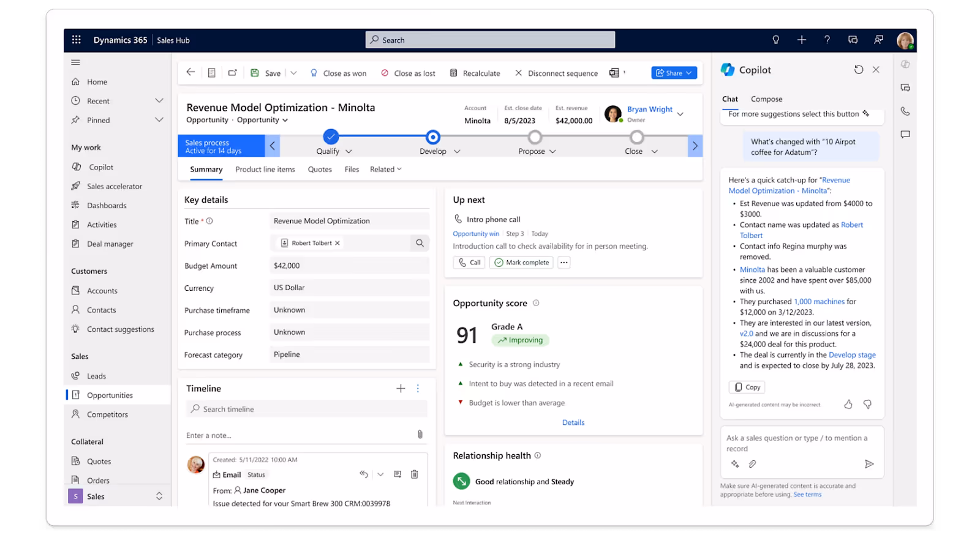Open the question-mark help icon
The height and width of the screenshot is (551, 980).
click(827, 40)
